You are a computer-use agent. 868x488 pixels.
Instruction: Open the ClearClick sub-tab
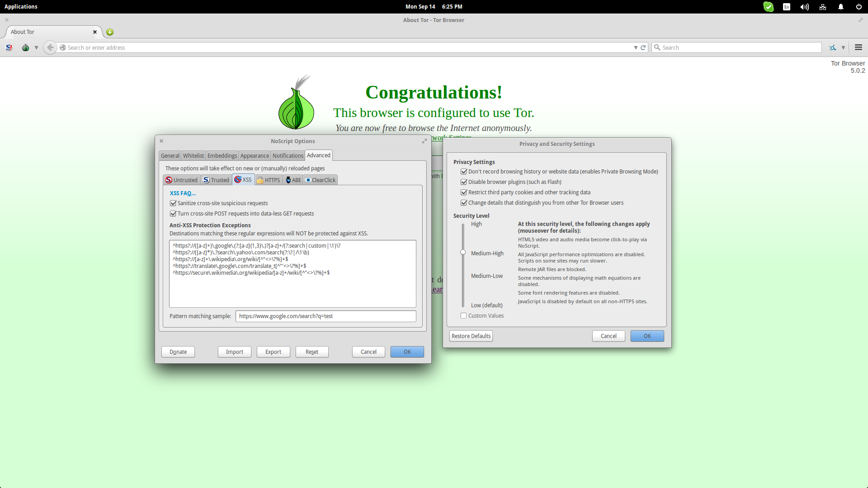coord(321,180)
